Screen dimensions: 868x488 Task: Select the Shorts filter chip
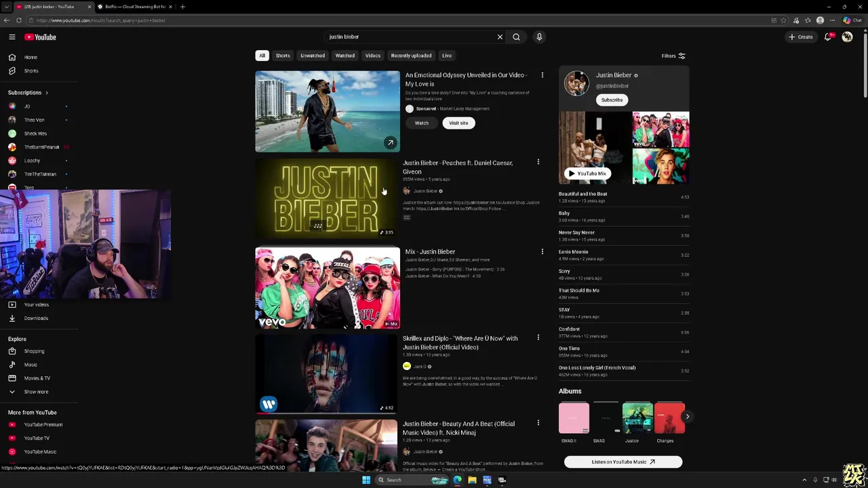[x=283, y=56]
